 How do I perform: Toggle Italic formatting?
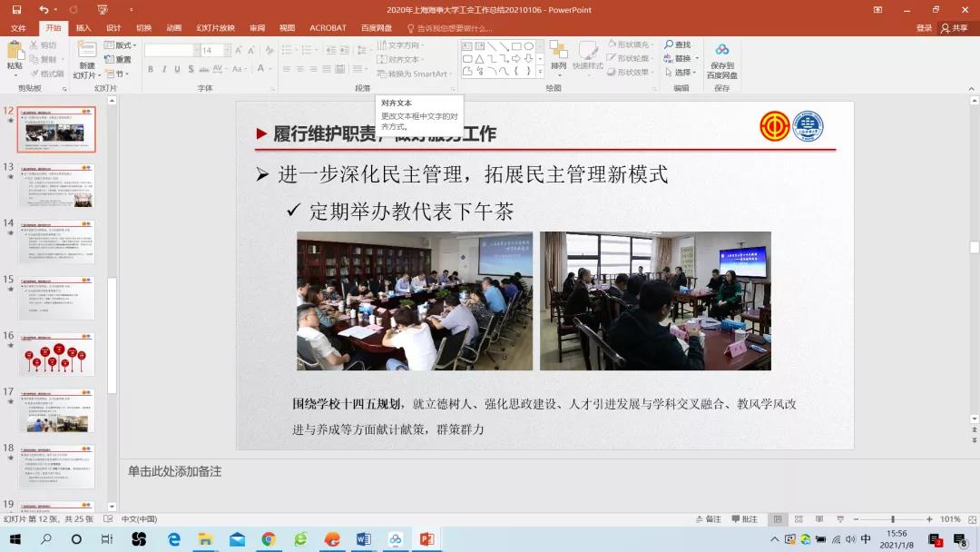click(x=163, y=69)
